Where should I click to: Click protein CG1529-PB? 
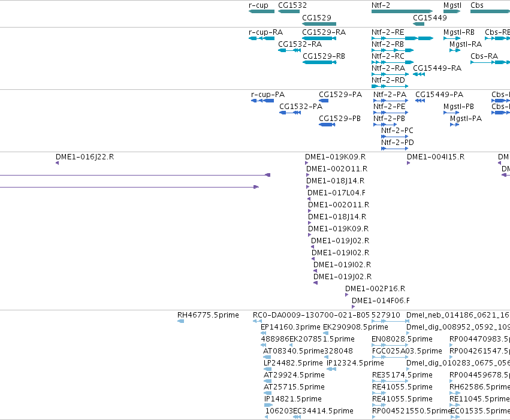[x=340, y=119]
